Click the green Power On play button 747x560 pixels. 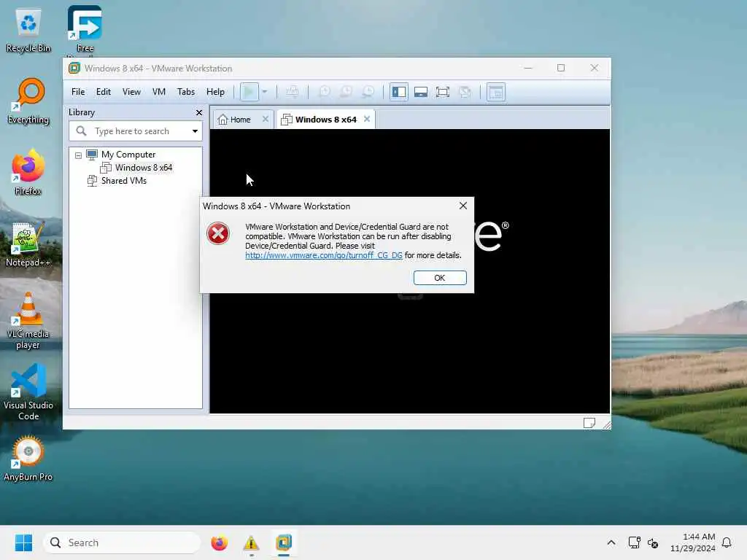click(249, 92)
